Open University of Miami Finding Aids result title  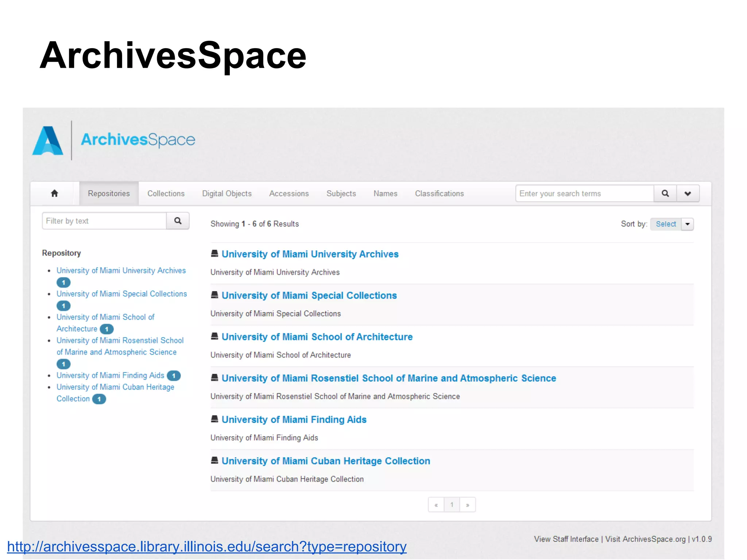coord(294,419)
